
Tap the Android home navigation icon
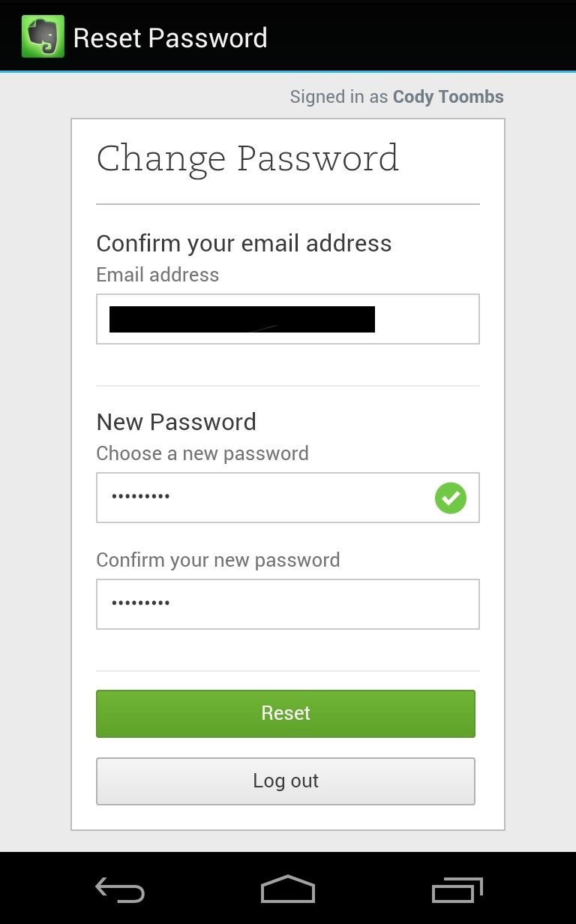288,889
